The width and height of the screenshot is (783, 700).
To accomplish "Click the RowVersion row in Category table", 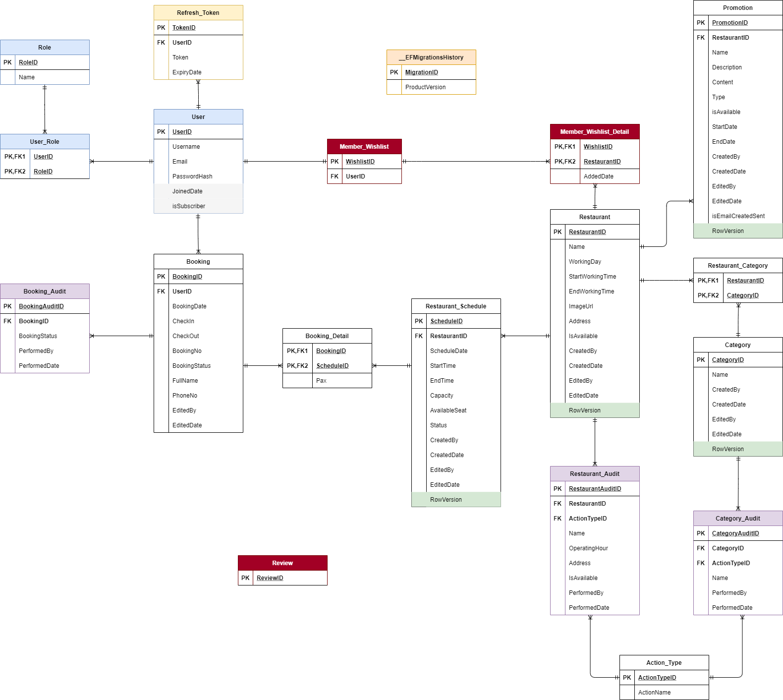I will tap(738, 449).
